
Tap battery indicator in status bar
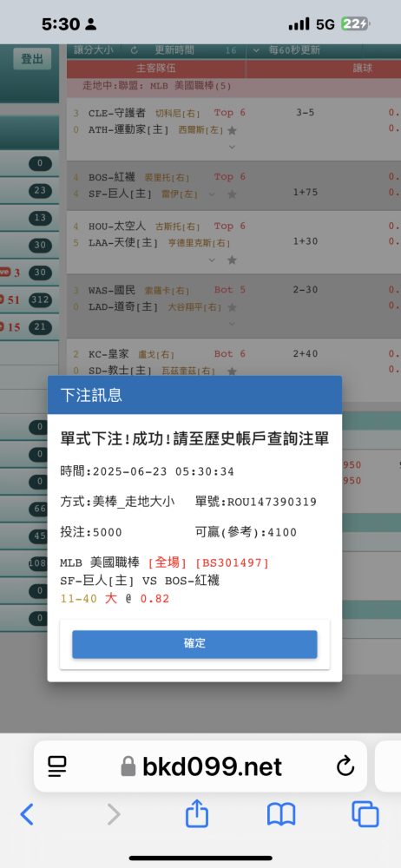[356, 23]
